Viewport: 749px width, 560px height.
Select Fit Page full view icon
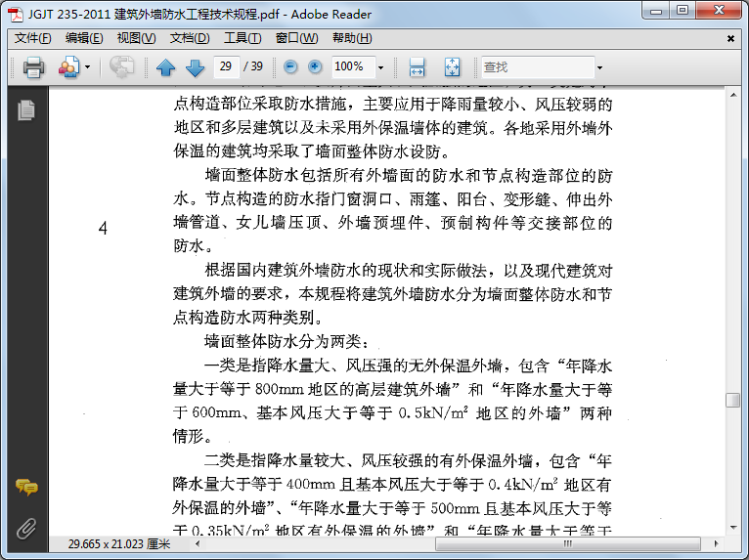(x=452, y=66)
